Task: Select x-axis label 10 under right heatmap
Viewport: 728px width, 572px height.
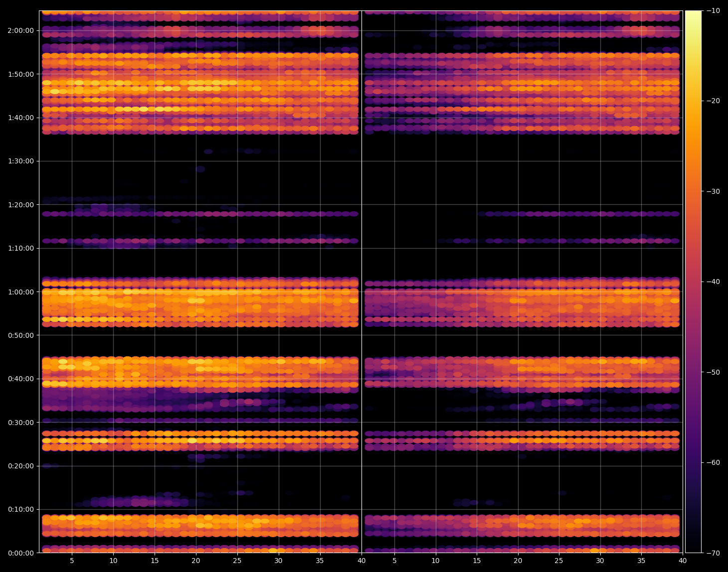Action: coord(436,561)
